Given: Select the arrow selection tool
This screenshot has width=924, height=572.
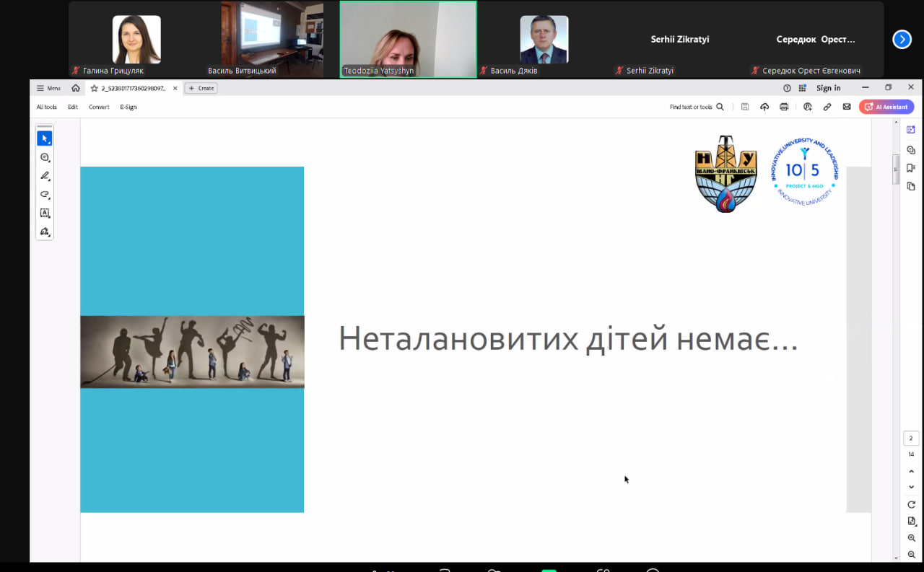Looking at the screenshot, I should (45, 138).
